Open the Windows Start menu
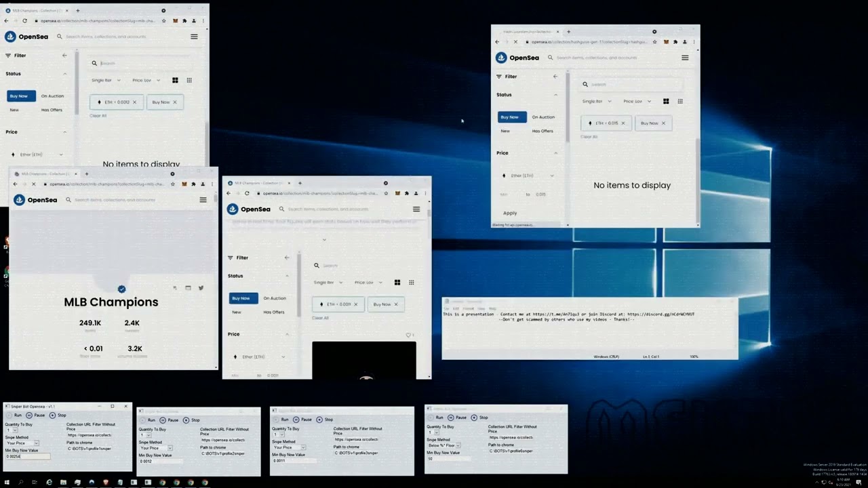 pos(5,483)
